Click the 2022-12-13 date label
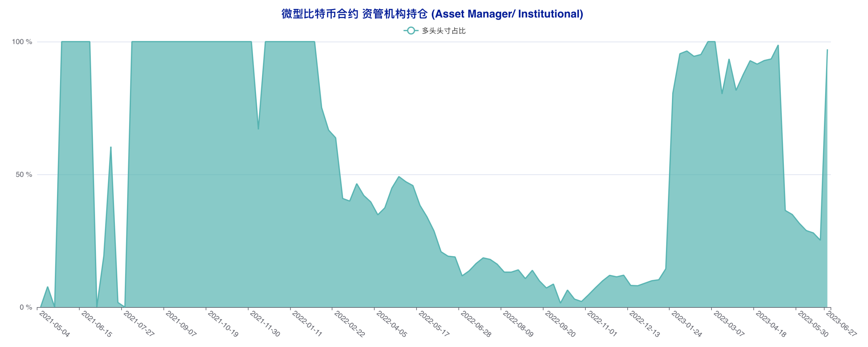Image resolution: width=868 pixels, height=347 pixels. point(644,324)
